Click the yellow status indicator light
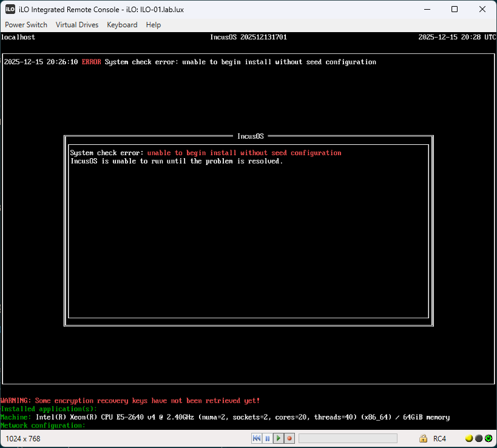Viewport: 497px width, 448px height. pos(469,438)
